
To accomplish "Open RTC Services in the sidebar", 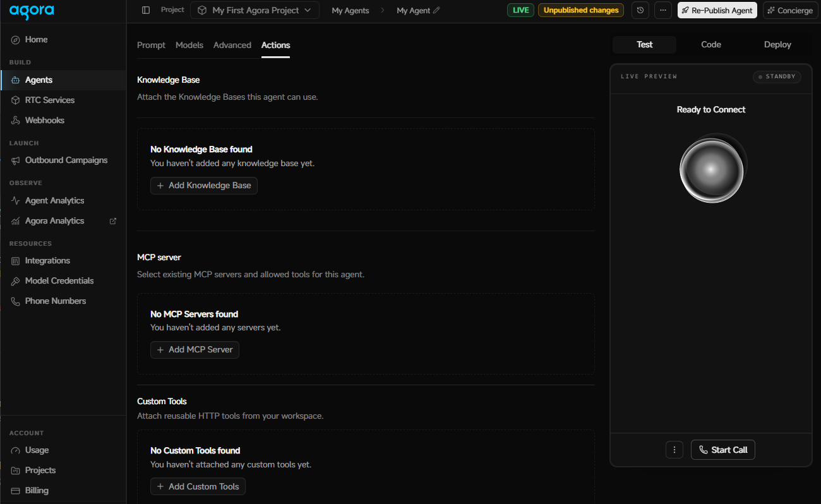I will point(63,100).
